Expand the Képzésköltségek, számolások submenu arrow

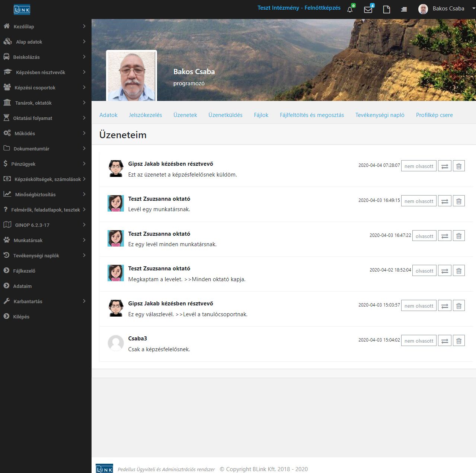point(84,179)
